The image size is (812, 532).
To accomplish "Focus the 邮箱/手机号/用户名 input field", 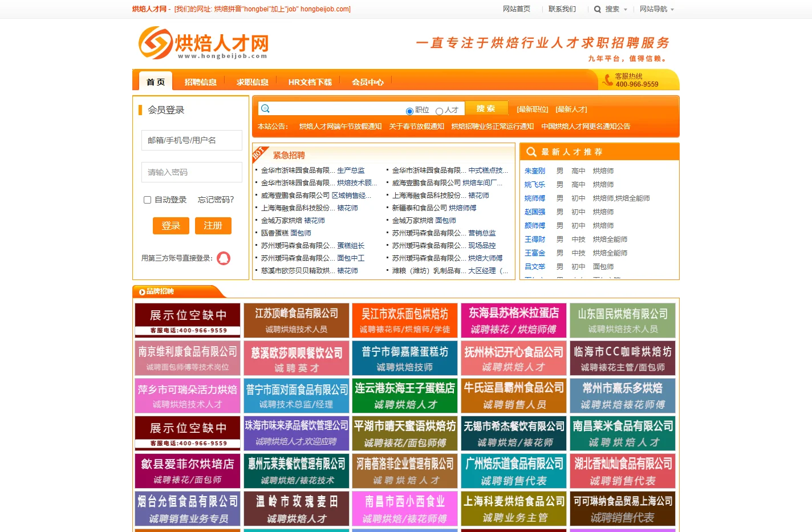I will (x=192, y=140).
